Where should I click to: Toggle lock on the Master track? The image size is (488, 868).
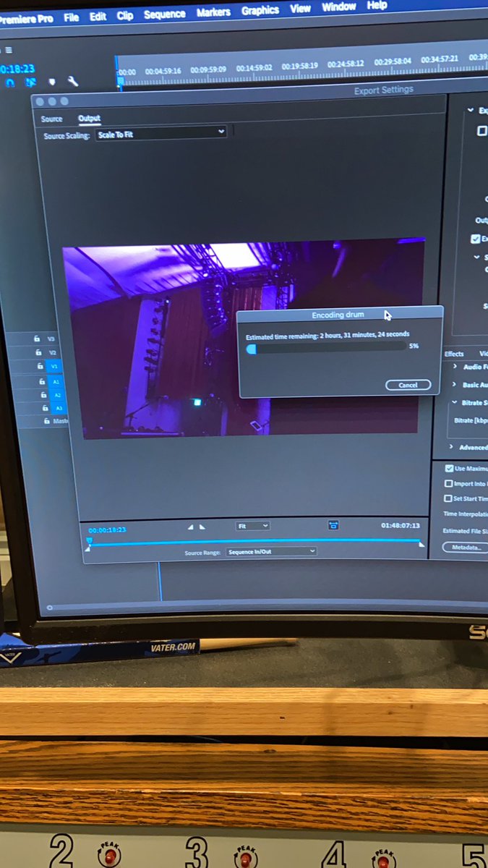tap(47, 420)
